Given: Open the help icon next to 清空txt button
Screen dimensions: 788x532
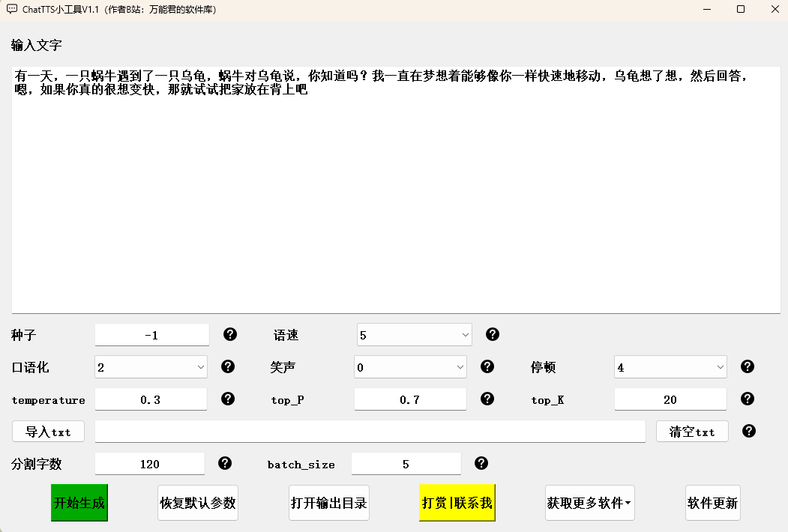Looking at the screenshot, I should coord(749,431).
